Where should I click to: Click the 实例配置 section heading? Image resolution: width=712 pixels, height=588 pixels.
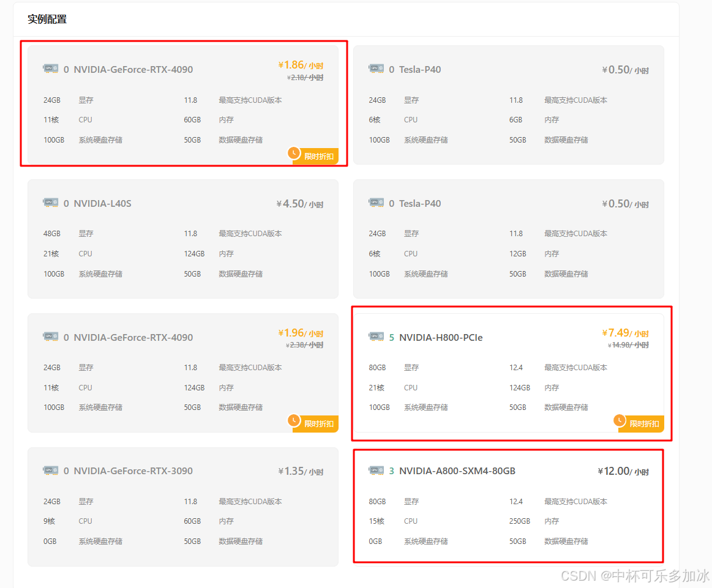pos(47,19)
